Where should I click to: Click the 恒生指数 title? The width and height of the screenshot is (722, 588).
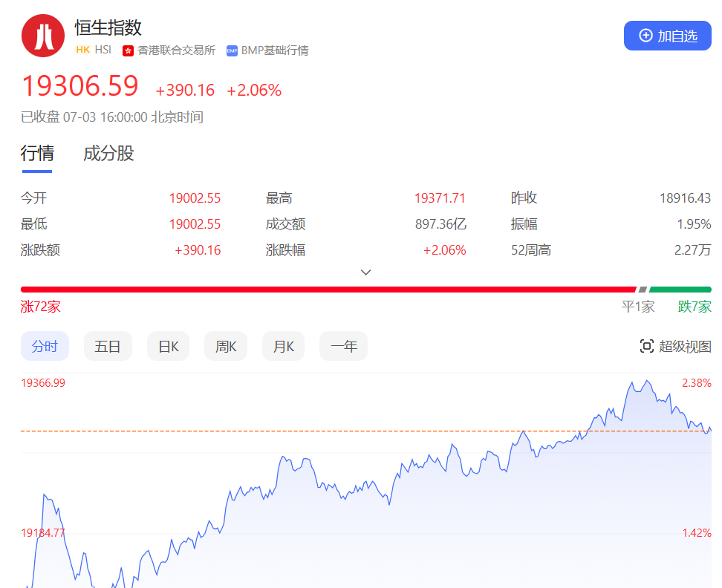click(108, 27)
